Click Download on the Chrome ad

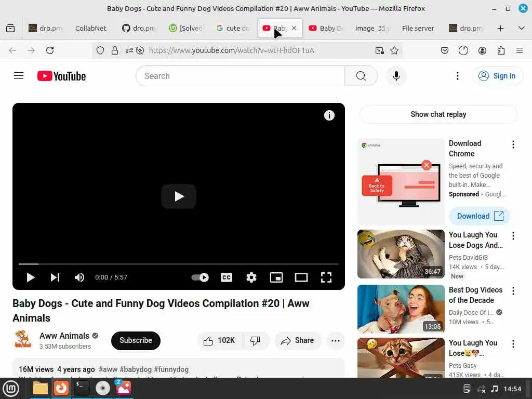[479, 216]
